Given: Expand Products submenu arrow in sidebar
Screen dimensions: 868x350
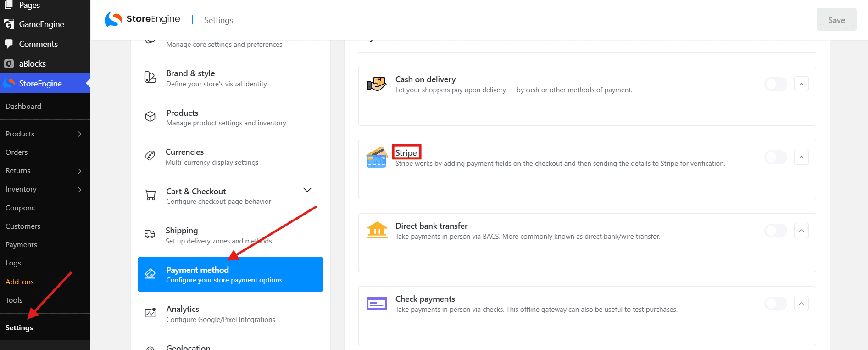Looking at the screenshot, I should 80,134.
